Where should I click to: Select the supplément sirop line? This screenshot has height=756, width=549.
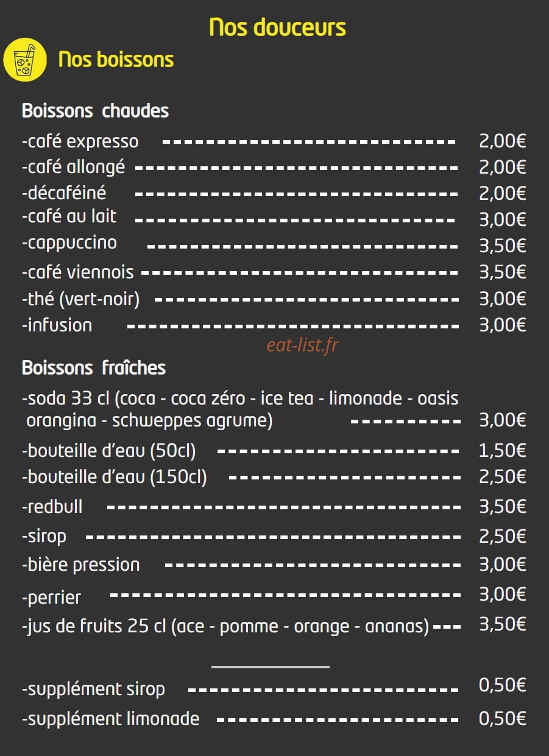point(274,688)
